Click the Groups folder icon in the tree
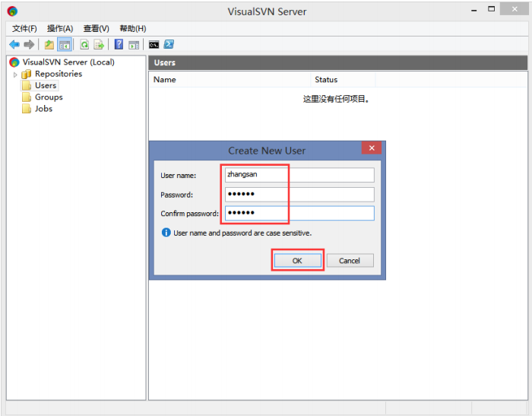532x416 pixels. [x=27, y=97]
